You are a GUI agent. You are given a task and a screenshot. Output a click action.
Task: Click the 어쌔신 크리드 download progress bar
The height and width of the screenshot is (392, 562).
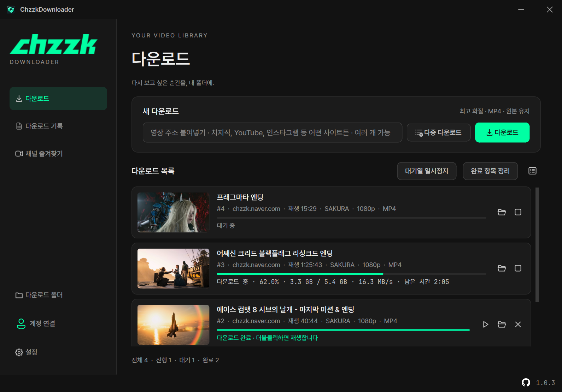point(351,274)
